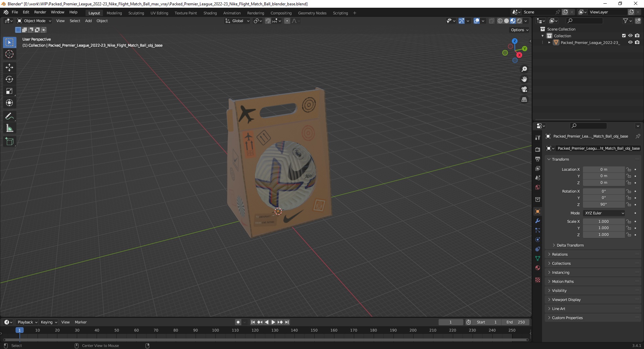This screenshot has width=644, height=349.
Task: Open the Texture properties checker tab
Action: [538, 280]
